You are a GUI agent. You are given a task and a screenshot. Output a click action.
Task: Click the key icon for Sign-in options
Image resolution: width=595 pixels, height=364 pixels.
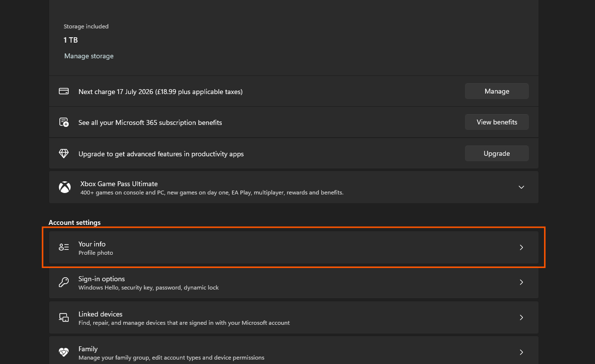click(x=64, y=282)
